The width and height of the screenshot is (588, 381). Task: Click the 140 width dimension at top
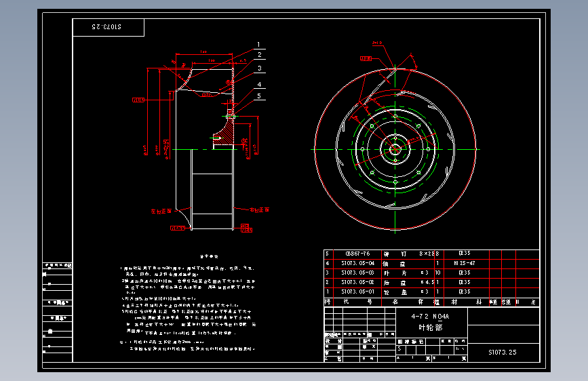click(203, 52)
